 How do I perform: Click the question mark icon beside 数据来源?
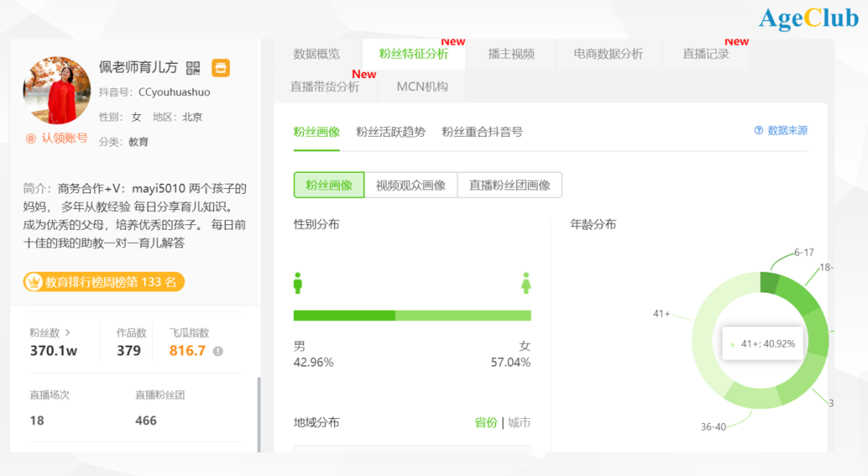pos(758,130)
